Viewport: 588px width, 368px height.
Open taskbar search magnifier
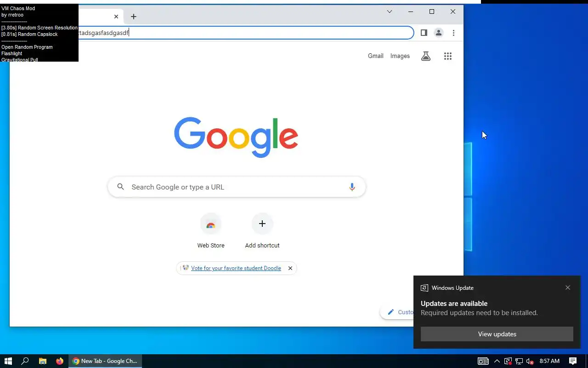pos(25,361)
